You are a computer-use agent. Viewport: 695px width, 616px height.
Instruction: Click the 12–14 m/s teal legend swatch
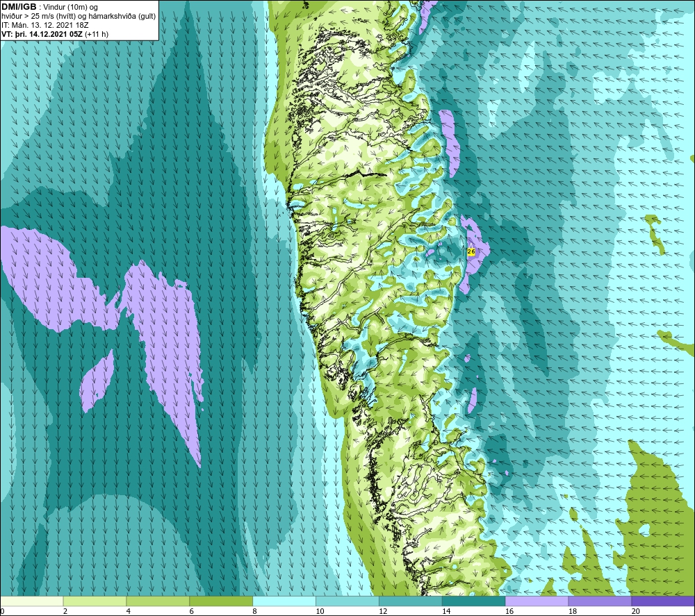pyautogui.click(x=411, y=601)
